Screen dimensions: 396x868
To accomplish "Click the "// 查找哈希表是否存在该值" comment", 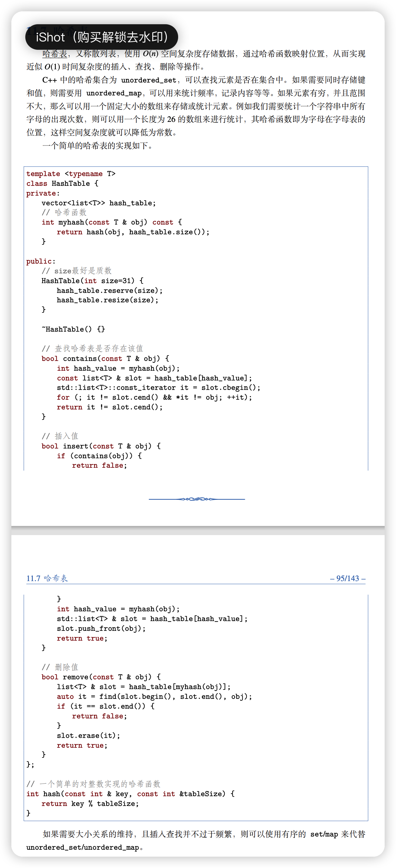I will (x=92, y=348).
